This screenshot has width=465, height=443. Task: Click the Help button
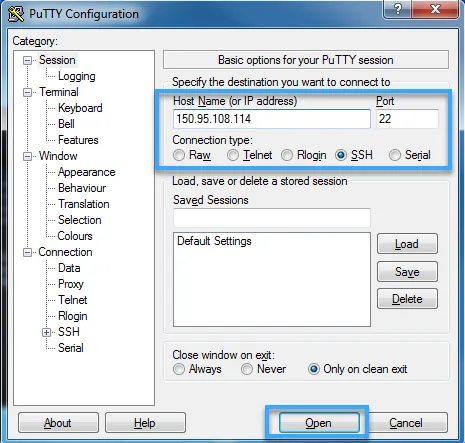(x=145, y=423)
